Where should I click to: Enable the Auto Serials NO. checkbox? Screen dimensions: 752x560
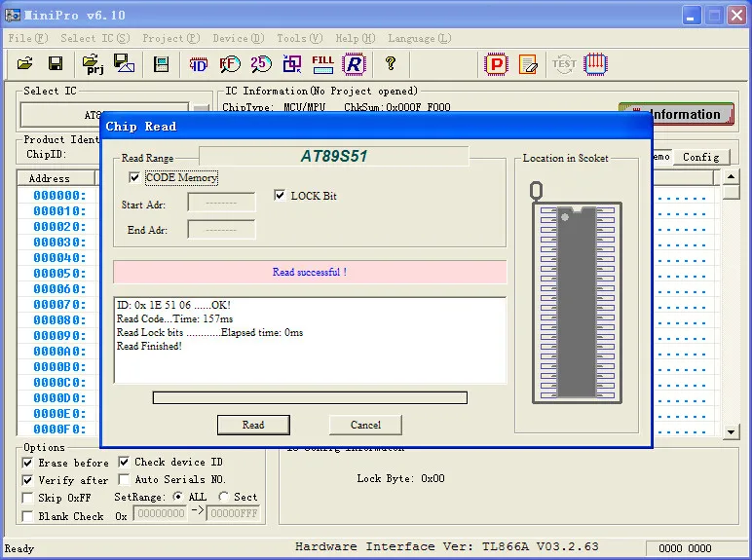(125, 479)
